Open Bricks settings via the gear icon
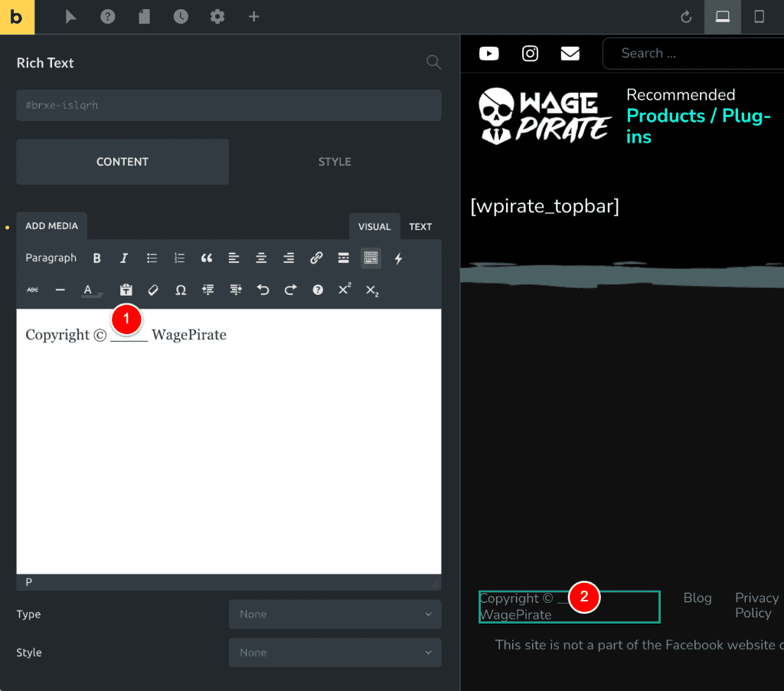 click(x=217, y=16)
